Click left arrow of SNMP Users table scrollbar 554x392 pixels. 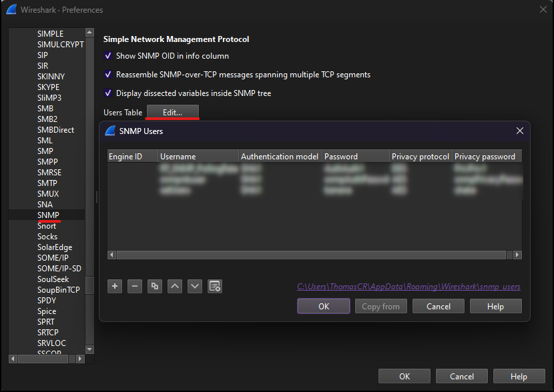click(111, 255)
